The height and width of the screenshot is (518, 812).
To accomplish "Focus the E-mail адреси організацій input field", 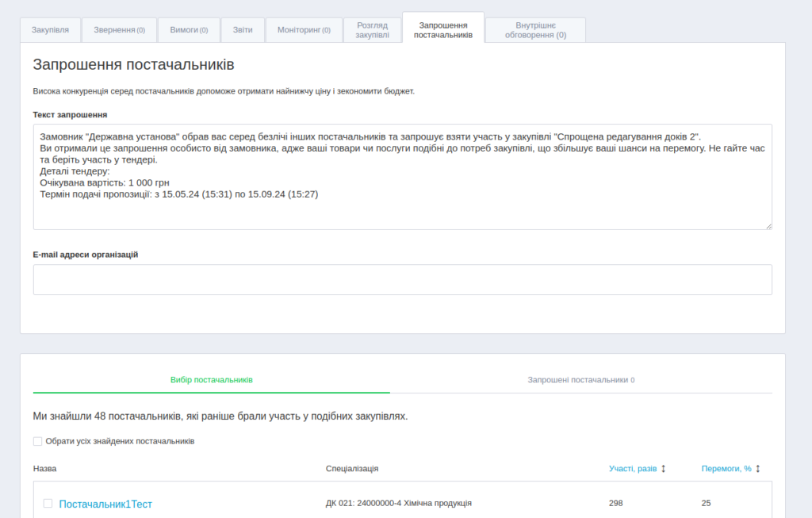I will pos(402,279).
